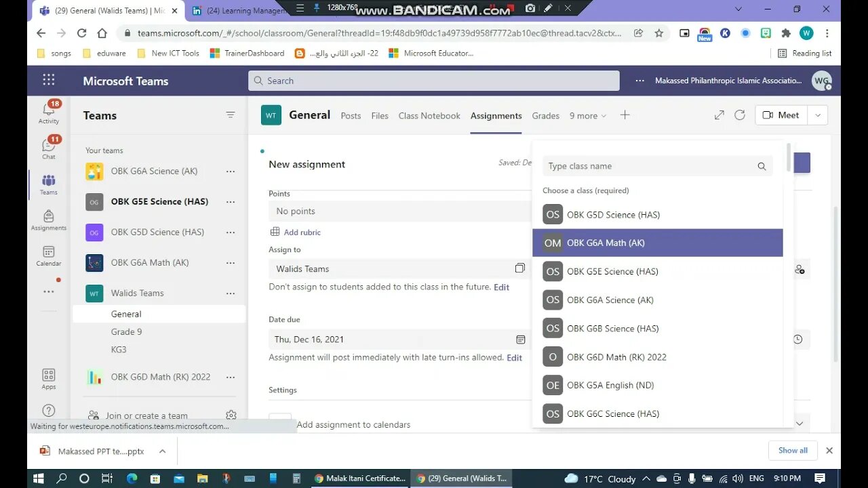Image resolution: width=868 pixels, height=488 pixels.
Task: Edit the late turn-ins posting setting
Action: [515, 358]
